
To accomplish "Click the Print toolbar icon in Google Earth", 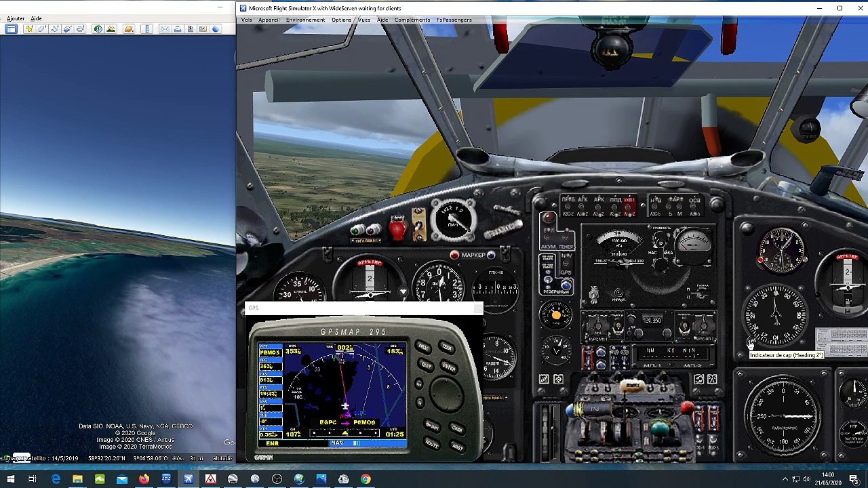I will coord(178,29).
